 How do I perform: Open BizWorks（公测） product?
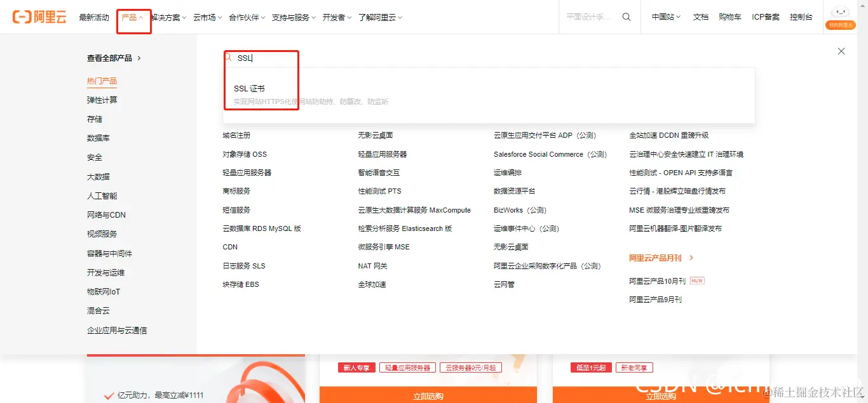(x=520, y=210)
